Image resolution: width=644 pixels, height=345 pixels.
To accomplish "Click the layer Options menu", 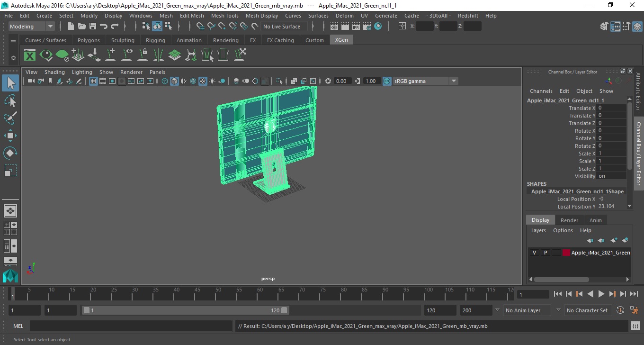I will click(563, 230).
